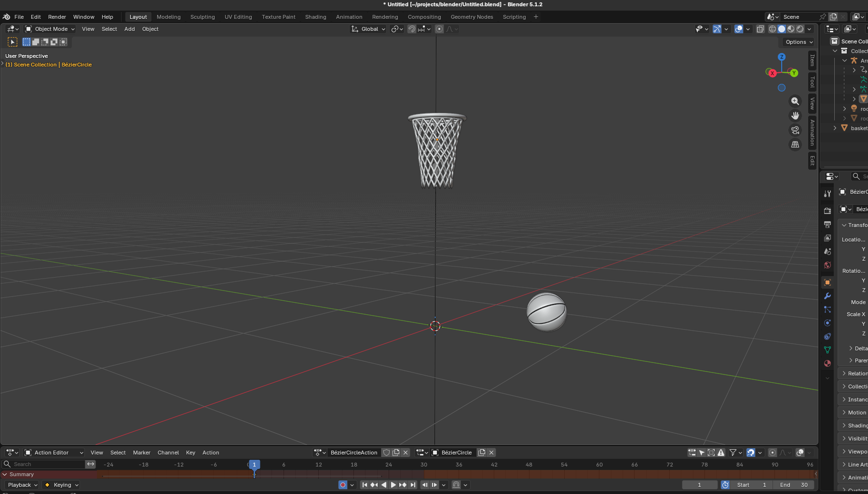Open the Action Editor mode dropdown
The image size is (868, 494).
click(54, 453)
